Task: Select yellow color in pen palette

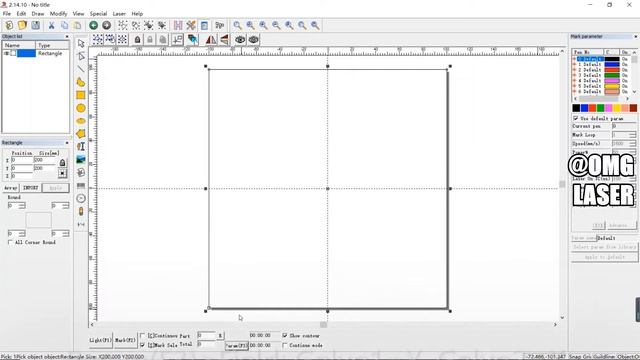Action: (x=617, y=108)
